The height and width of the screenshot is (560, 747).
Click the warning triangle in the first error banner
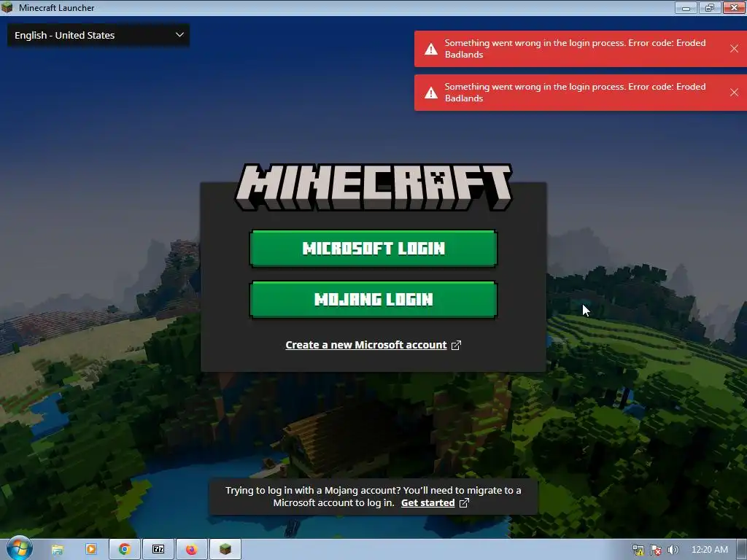coord(431,49)
